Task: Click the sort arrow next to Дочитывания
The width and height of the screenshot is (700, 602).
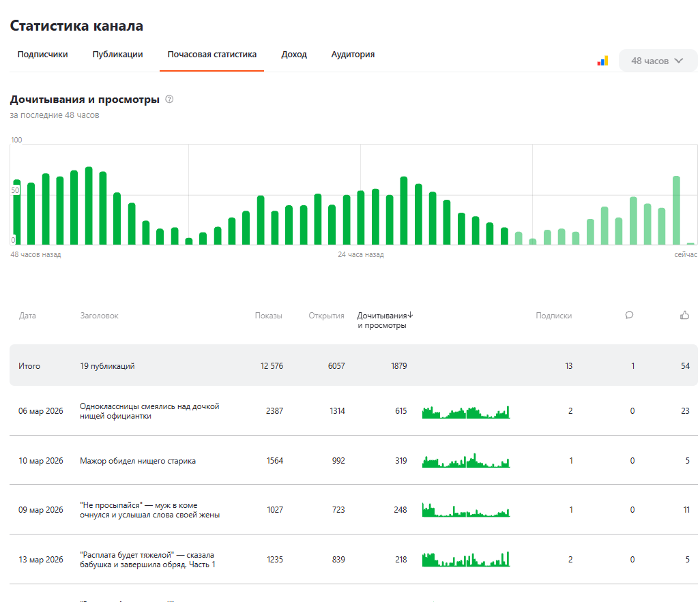Action: coord(411,316)
